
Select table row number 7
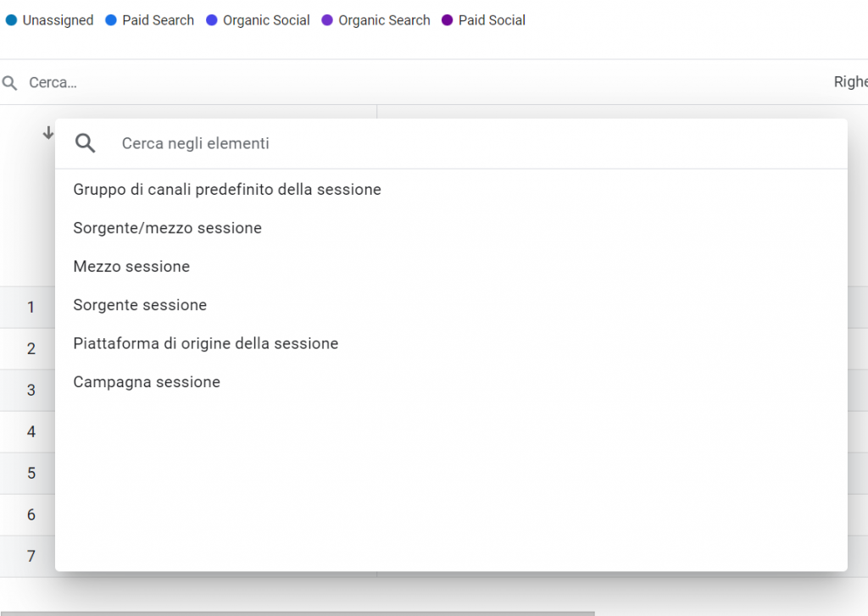pyautogui.click(x=31, y=556)
